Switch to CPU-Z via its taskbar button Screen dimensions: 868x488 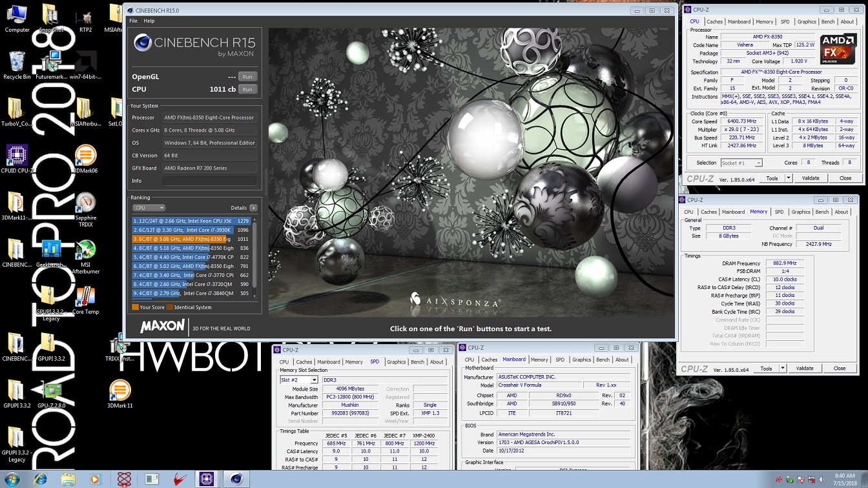[207, 479]
